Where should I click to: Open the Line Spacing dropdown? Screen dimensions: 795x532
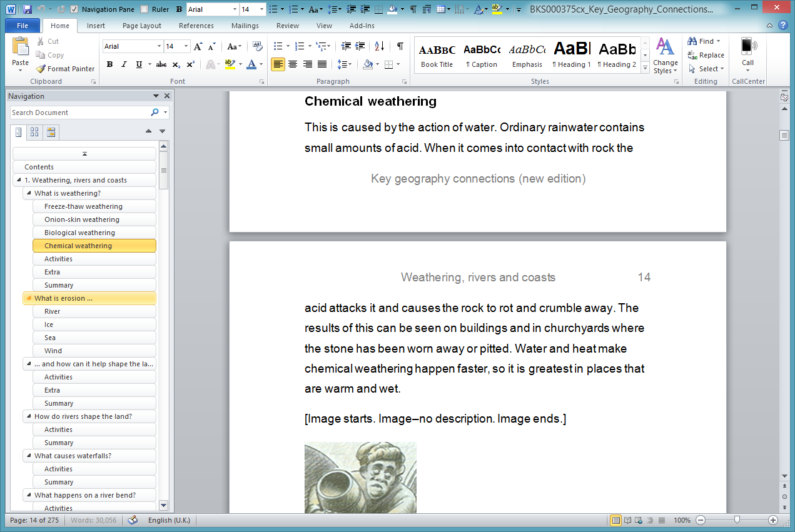(343, 64)
